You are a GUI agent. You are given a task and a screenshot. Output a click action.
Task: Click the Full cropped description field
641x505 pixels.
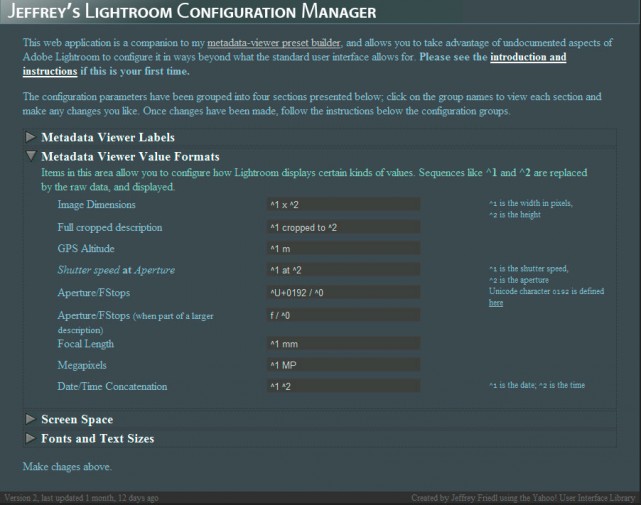click(x=343, y=227)
